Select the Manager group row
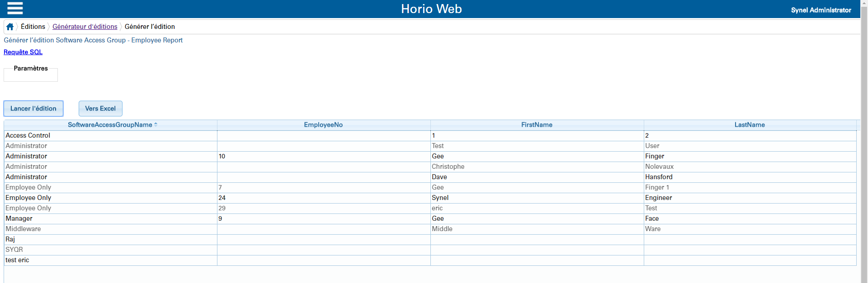The width and height of the screenshot is (868, 283). point(19,218)
